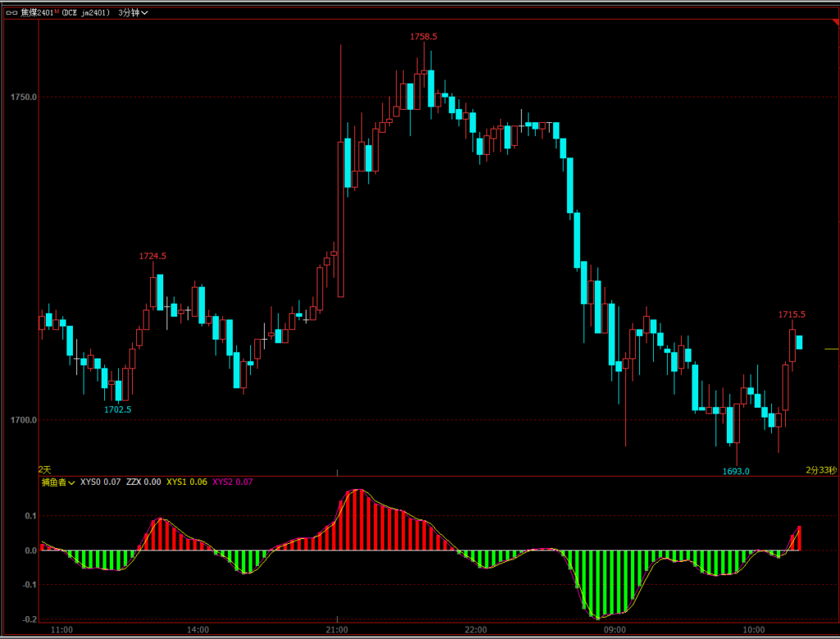Click the 1750.0 price axis label

(x=24, y=98)
